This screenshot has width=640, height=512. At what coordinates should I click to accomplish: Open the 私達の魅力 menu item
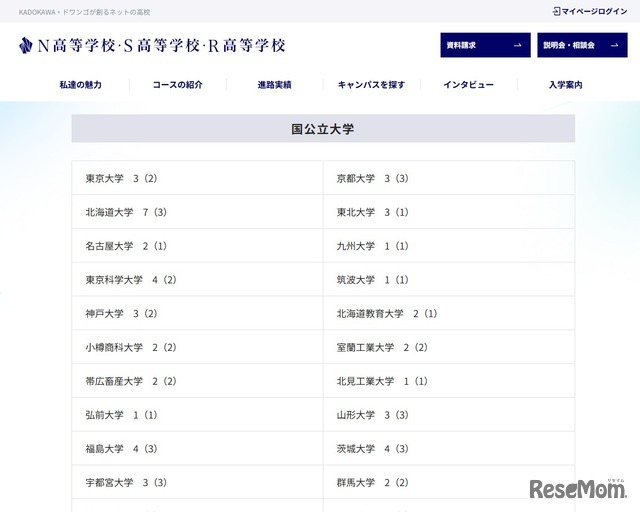coord(80,85)
